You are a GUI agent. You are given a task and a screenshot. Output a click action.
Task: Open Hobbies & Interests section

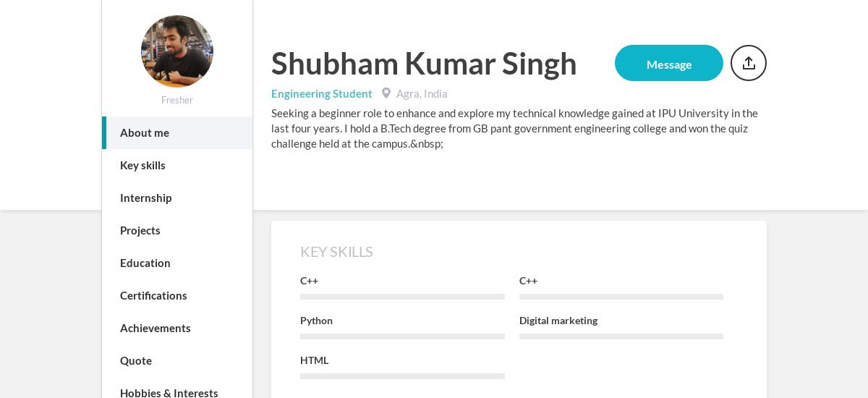pos(177,391)
